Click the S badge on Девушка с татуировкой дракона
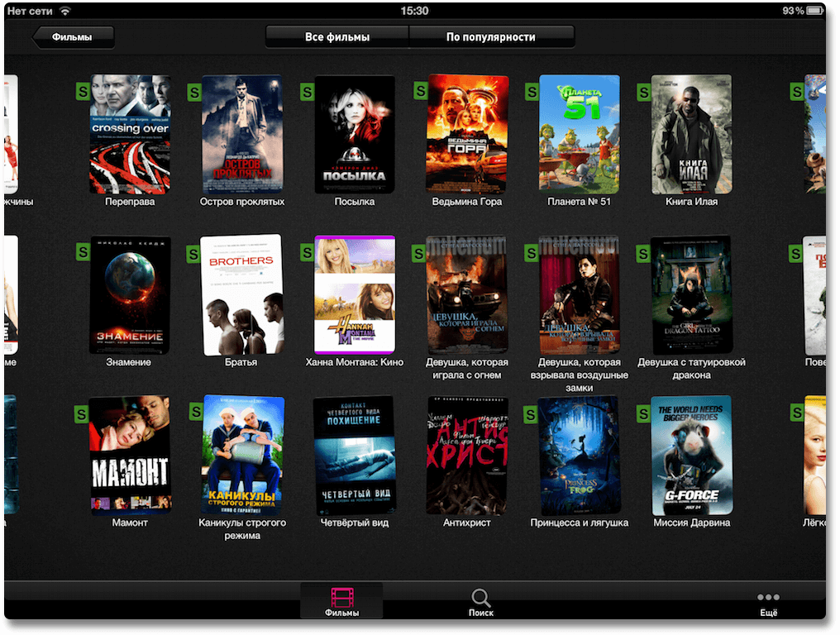 point(643,253)
